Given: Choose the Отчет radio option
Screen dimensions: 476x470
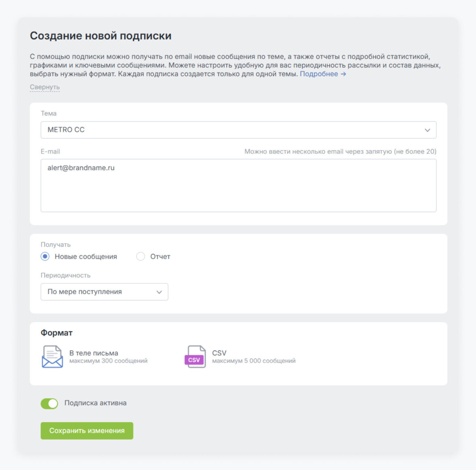Looking at the screenshot, I should (140, 256).
